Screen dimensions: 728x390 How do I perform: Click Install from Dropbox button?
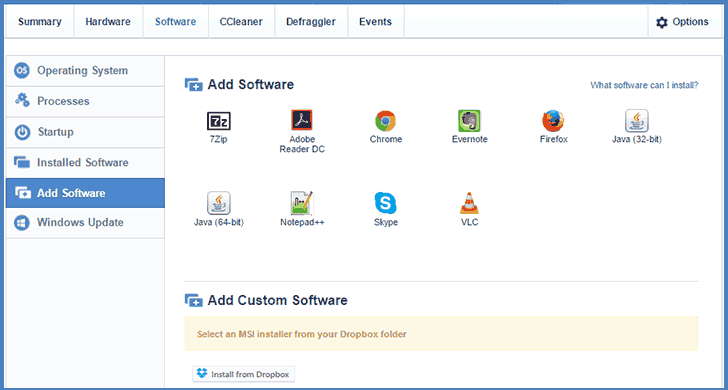(244, 374)
